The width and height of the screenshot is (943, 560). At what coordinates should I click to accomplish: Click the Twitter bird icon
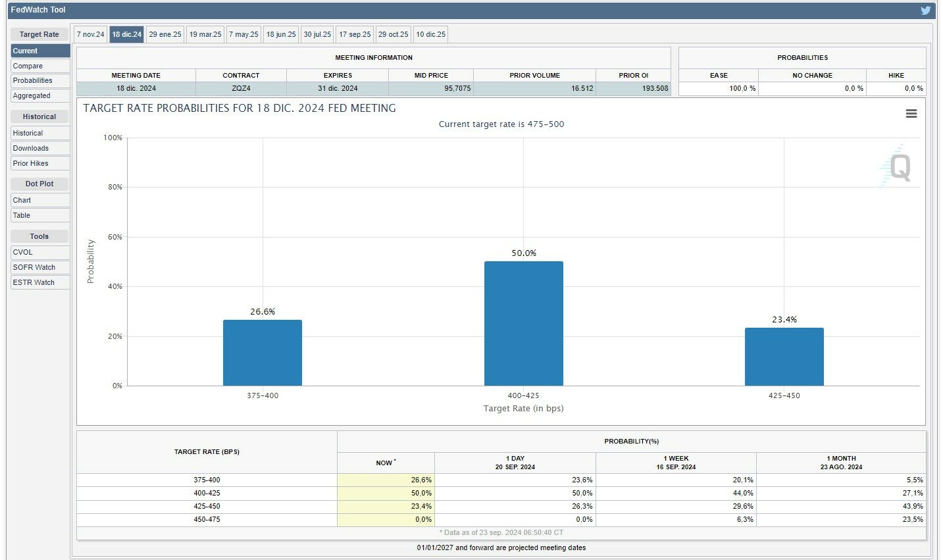tap(925, 11)
